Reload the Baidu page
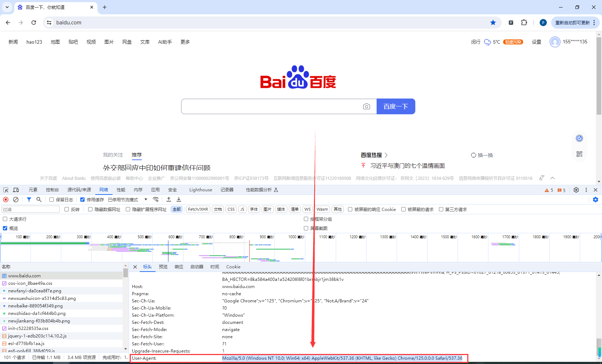Viewport: 602px width, 364px height. 34,23
